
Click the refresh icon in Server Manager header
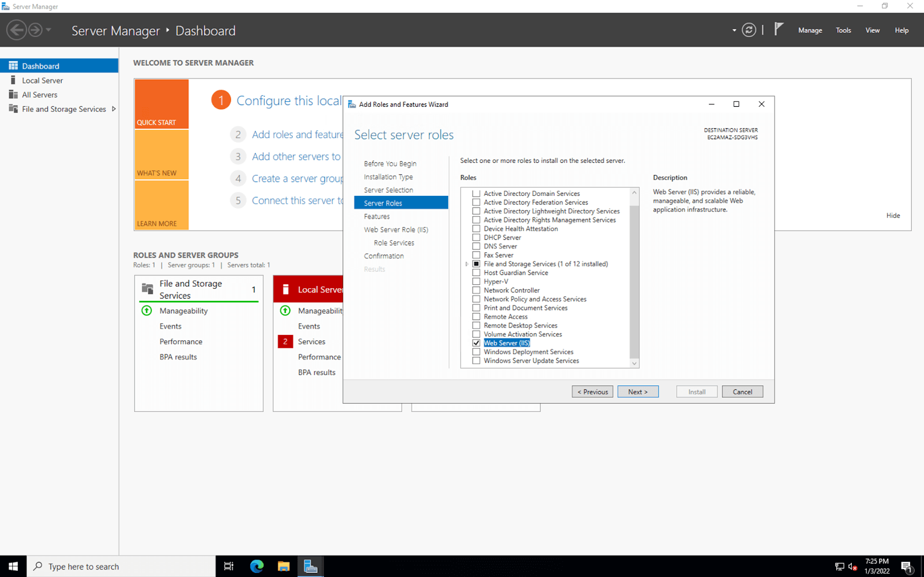tap(748, 30)
